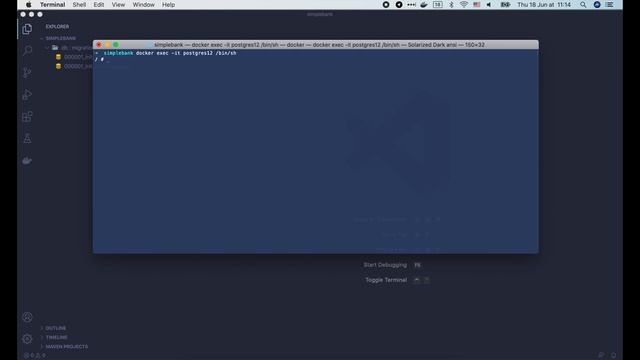The image size is (640, 360).
Task: Click the first migration file database icon
Action: [x=58, y=57]
